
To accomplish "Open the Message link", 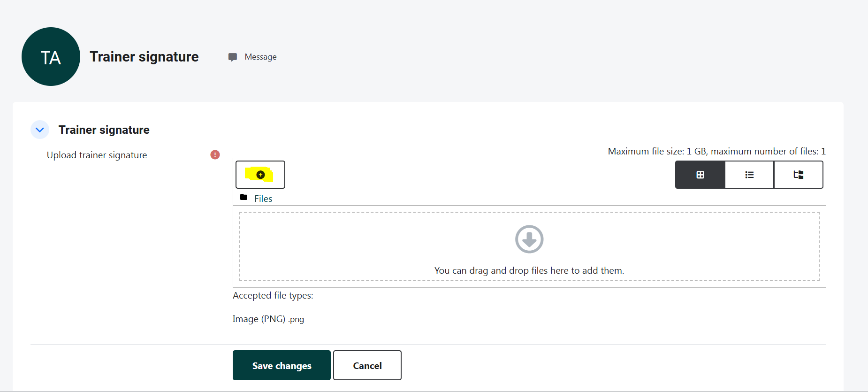I will point(260,57).
